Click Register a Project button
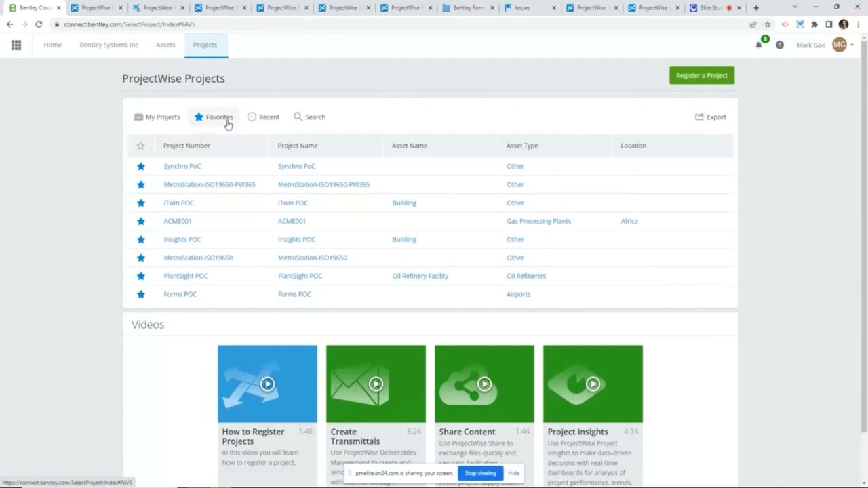Screen dimensions: 868x488 click(702, 75)
